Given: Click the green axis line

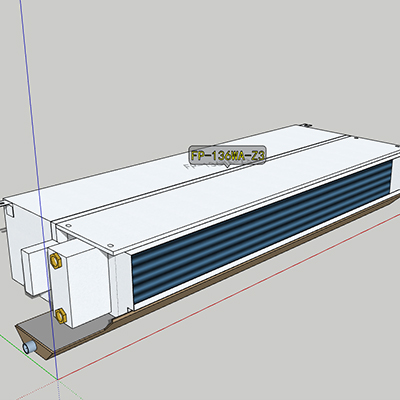Looking at the screenshot, I should click(x=29, y=357).
